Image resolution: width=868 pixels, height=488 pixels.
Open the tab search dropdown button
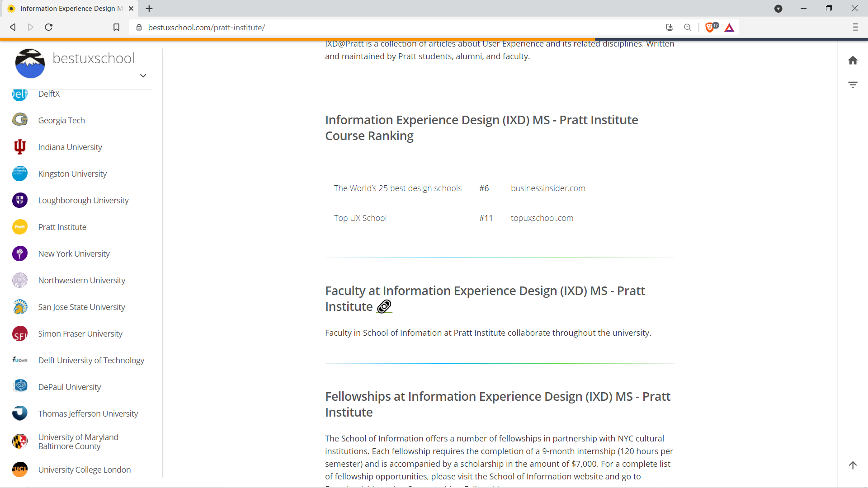click(778, 9)
